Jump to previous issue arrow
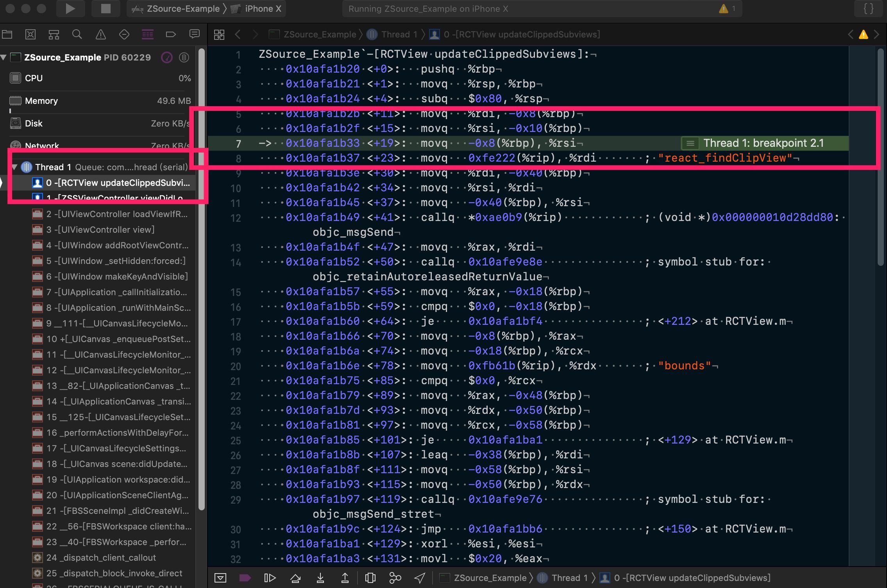Image resolution: width=887 pixels, height=588 pixels. [x=850, y=34]
